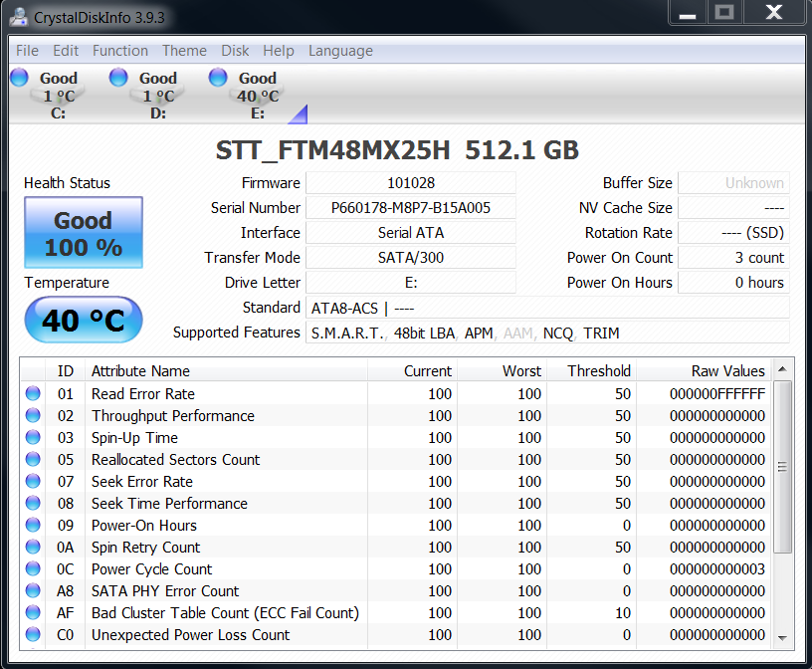The height and width of the screenshot is (669, 812).
Task: Click the Good 100 % health status button
Action: tap(84, 233)
